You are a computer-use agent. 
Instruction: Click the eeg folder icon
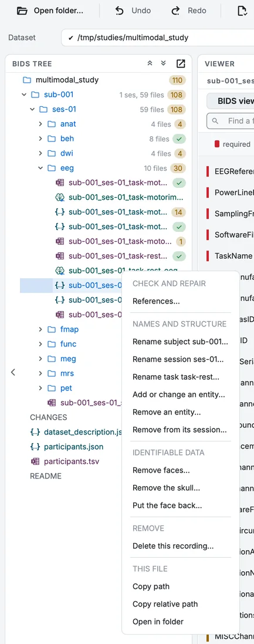tap(51, 168)
